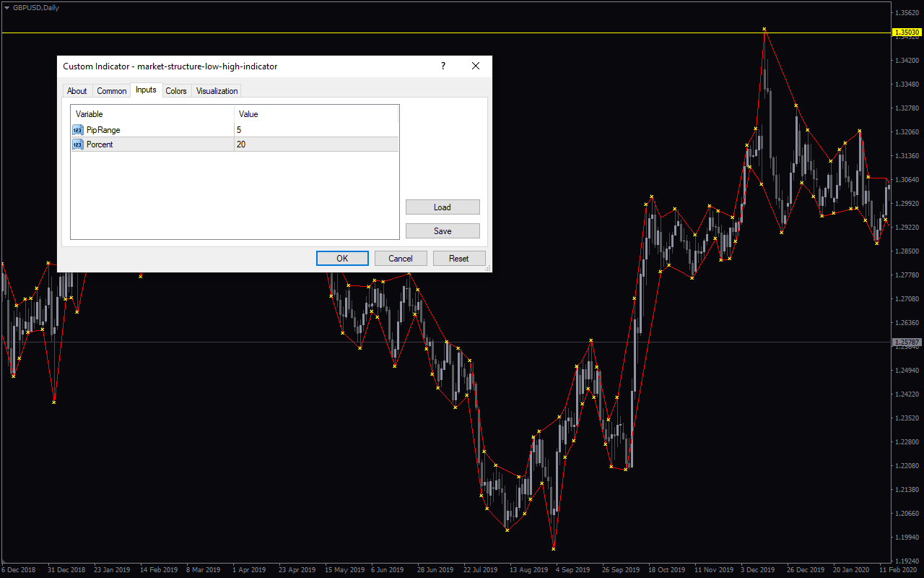This screenshot has width=924, height=578.
Task: Click the Variable column header
Action: [152, 114]
